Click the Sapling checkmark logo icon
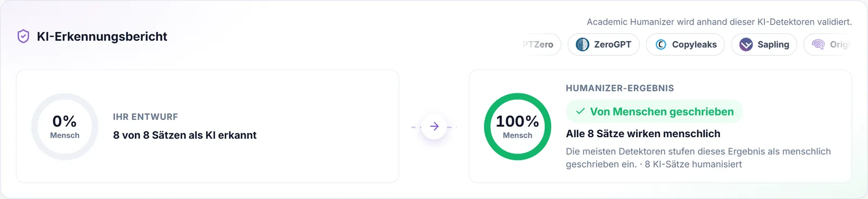 746,44
